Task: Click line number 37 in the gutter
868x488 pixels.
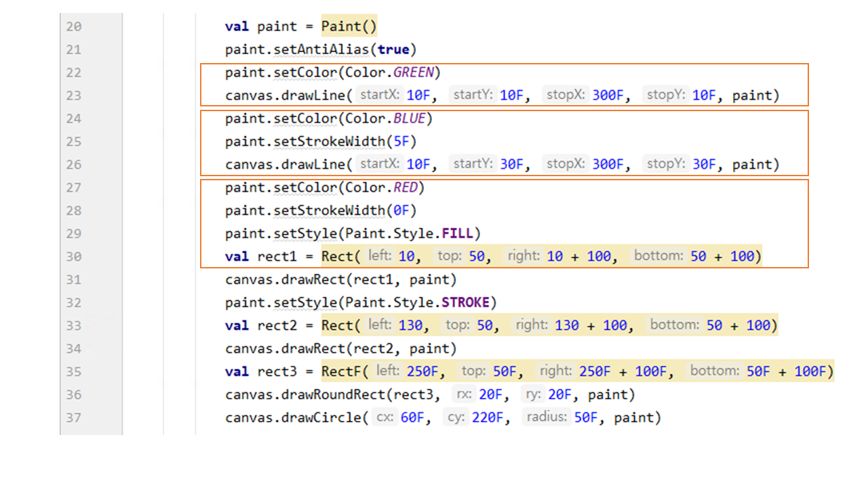Action: [74, 418]
